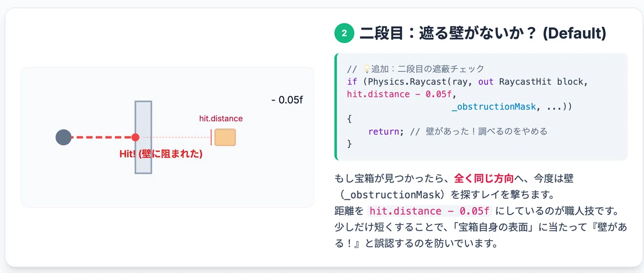This screenshot has width=644, height=273.
Task: Click the hit.distance label in the diagram
Action: (221, 119)
